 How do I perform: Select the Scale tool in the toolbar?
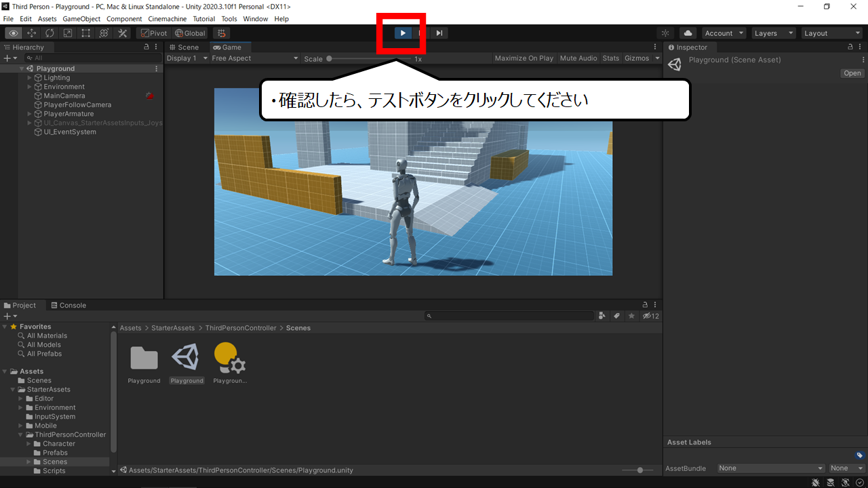pos(68,33)
